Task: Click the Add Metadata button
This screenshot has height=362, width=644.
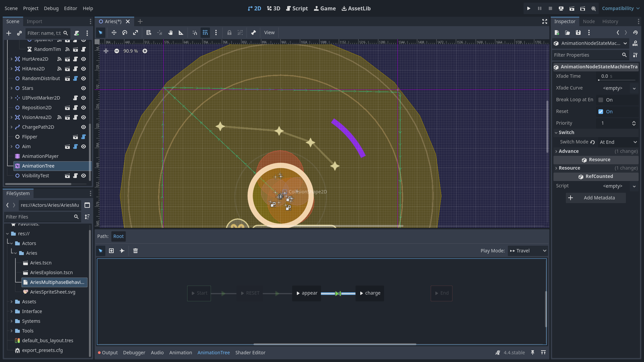Action: (x=596, y=198)
